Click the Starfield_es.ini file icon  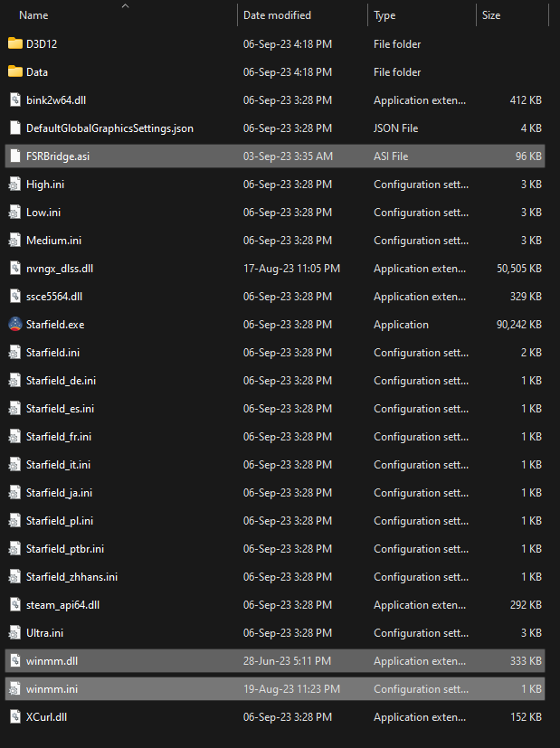coord(15,408)
